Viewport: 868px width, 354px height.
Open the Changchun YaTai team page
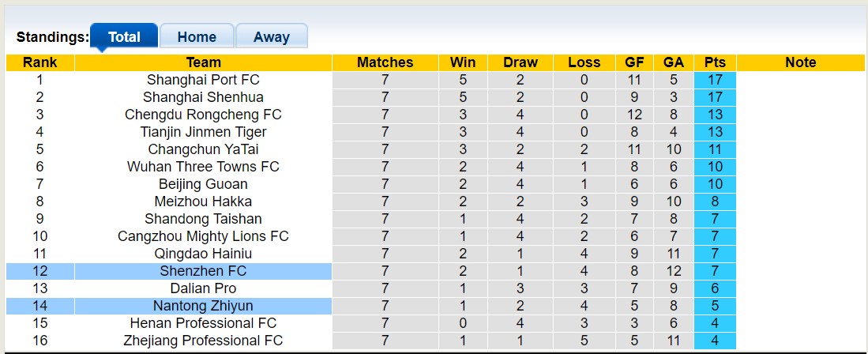[x=203, y=149]
